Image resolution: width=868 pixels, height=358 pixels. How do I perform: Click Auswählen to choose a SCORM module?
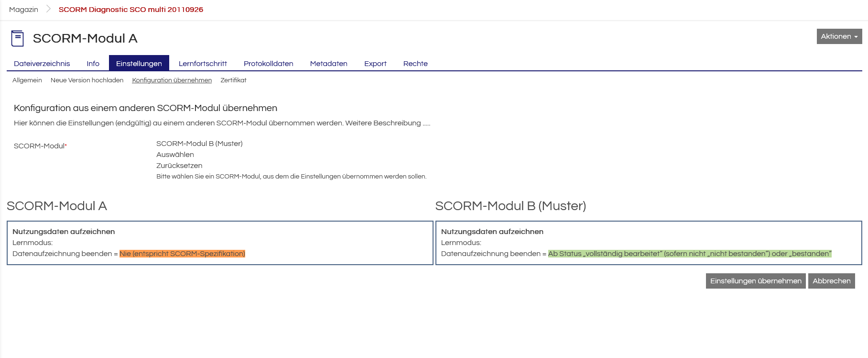(175, 155)
